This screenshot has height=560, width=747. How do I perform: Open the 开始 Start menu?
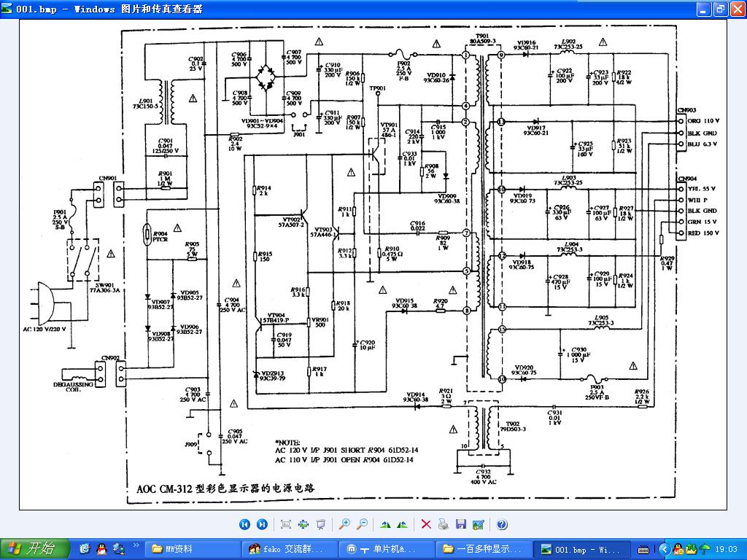[x=35, y=549]
